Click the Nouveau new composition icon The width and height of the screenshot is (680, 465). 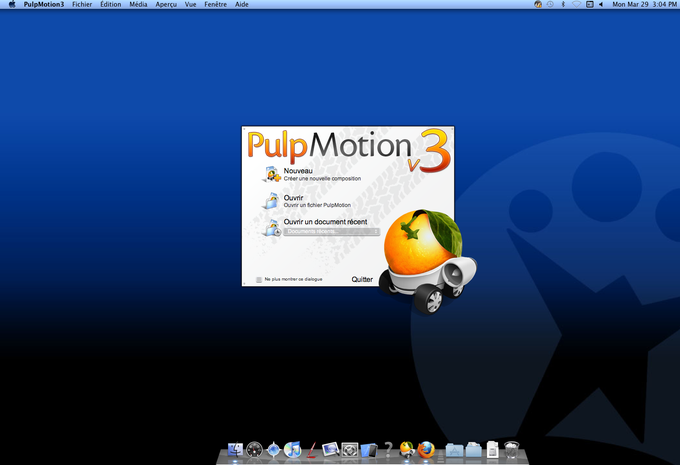click(x=272, y=174)
